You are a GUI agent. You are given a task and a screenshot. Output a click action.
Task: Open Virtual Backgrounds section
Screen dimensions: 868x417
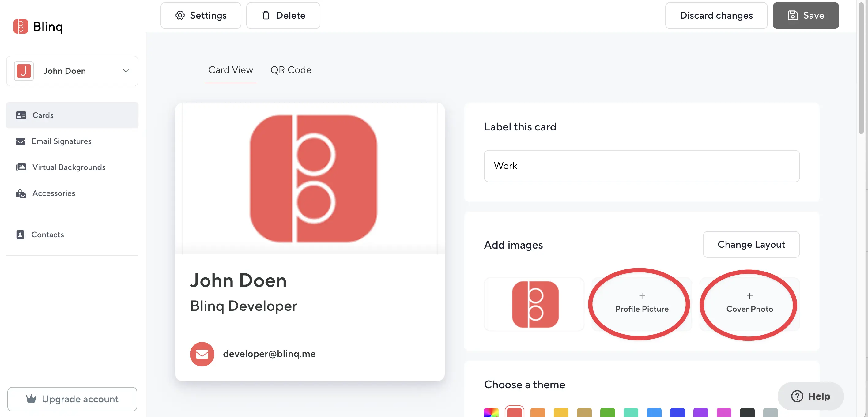click(x=69, y=167)
